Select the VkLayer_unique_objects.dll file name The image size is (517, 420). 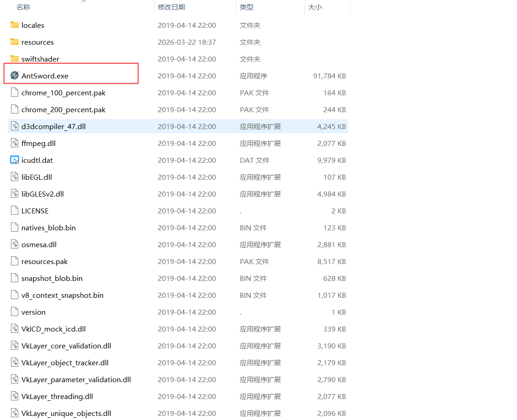[x=66, y=414]
